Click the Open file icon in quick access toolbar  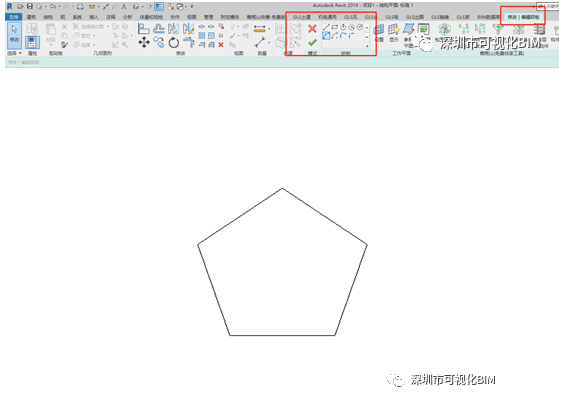(20, 6)
